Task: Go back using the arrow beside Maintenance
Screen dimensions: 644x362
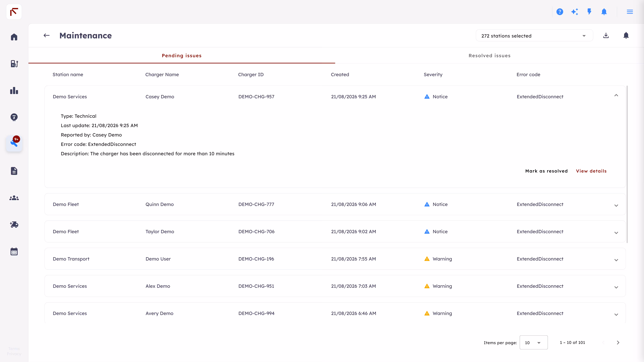Action: tap(47, 35)
